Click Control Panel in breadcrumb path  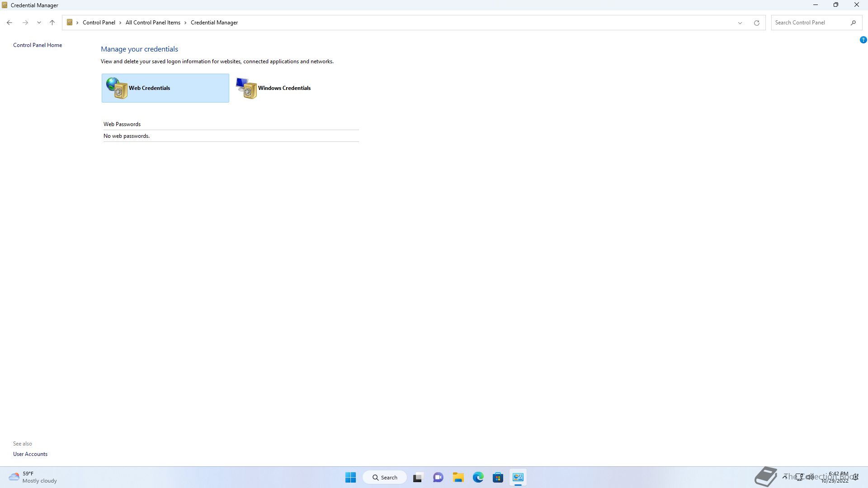(99, 23)
